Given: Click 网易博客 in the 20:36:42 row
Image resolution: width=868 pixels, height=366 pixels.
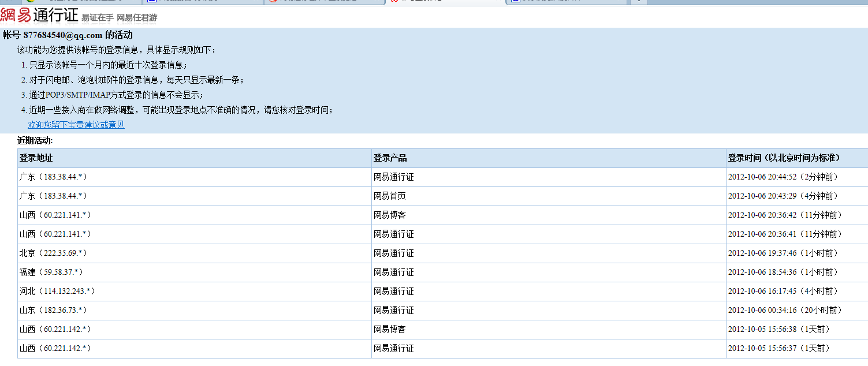Looking at the screenshot, I should tap(390, 215).
